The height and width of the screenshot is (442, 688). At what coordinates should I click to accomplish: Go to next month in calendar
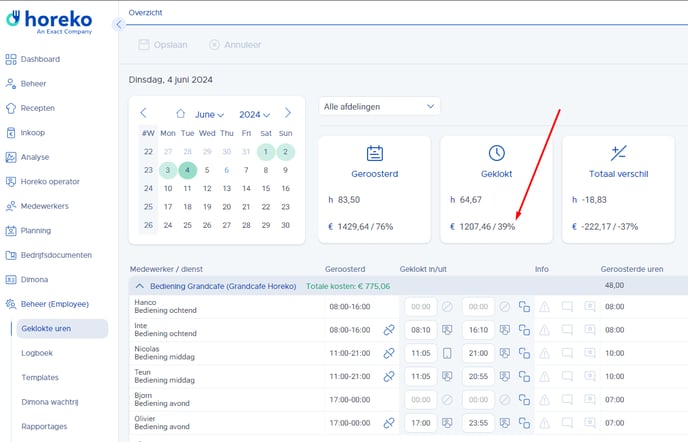[x=288, y=113]
